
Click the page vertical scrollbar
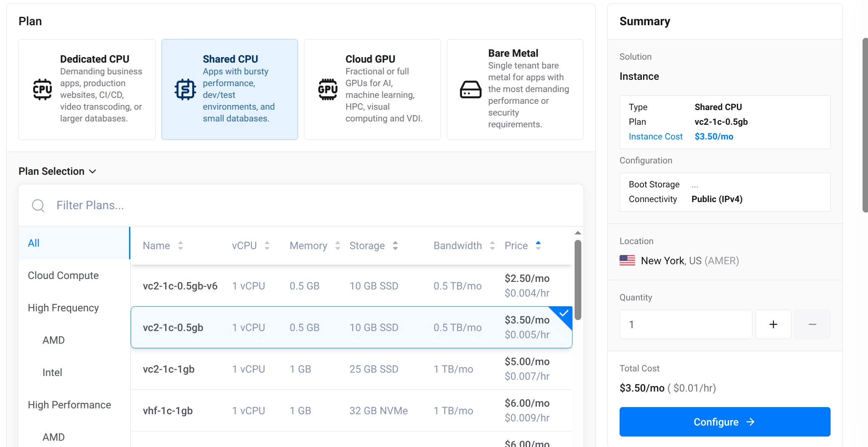point(865,125)
